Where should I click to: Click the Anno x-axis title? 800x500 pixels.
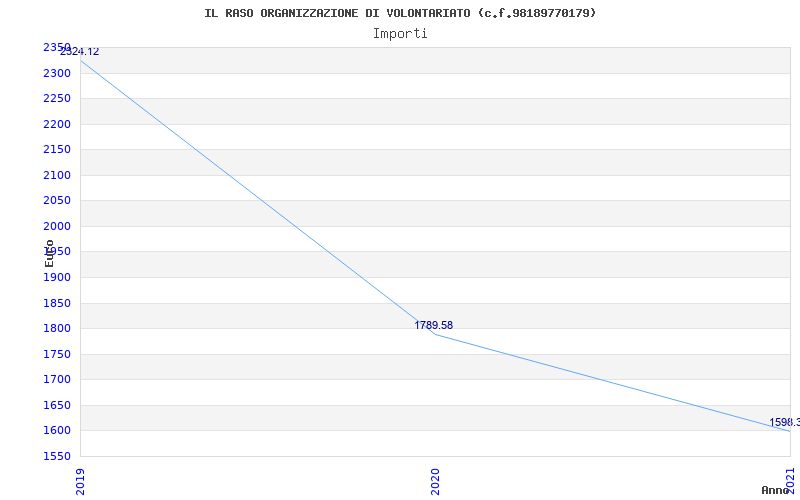(x=776, y=490)
